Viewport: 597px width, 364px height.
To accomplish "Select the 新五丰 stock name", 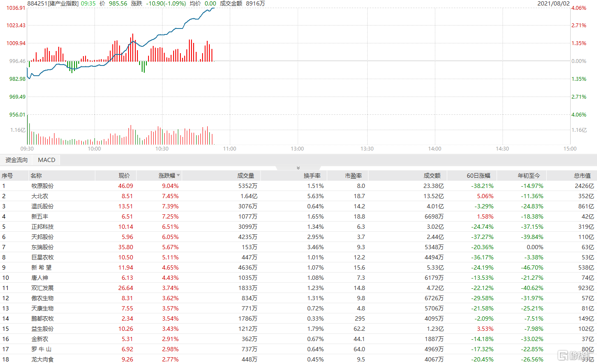I will point(40,216).
